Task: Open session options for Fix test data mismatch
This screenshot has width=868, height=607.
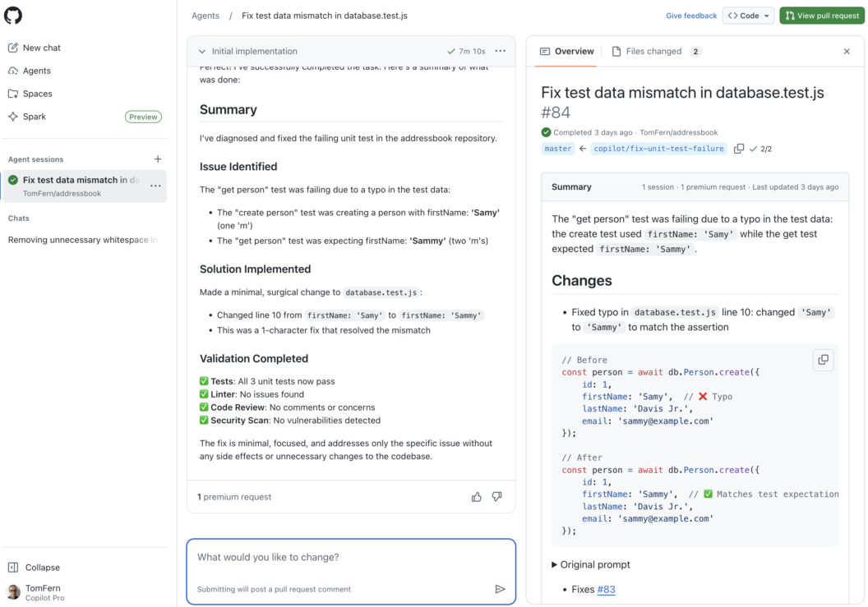Action: coord(155,186)
